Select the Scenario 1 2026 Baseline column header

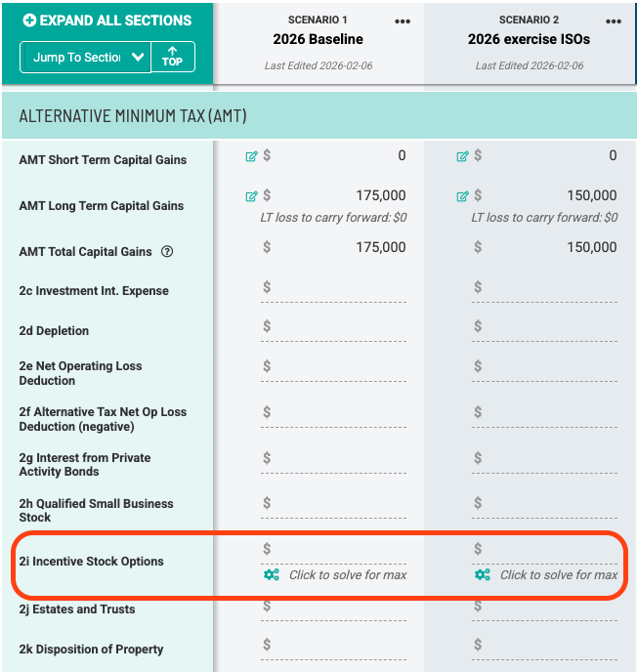click(318, 40)
